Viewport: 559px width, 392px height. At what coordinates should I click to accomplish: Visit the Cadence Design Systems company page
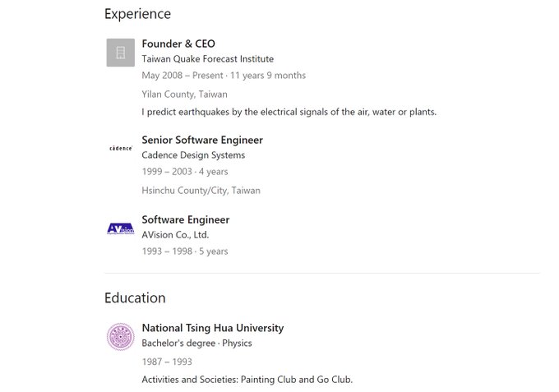(x=193, y=155)
